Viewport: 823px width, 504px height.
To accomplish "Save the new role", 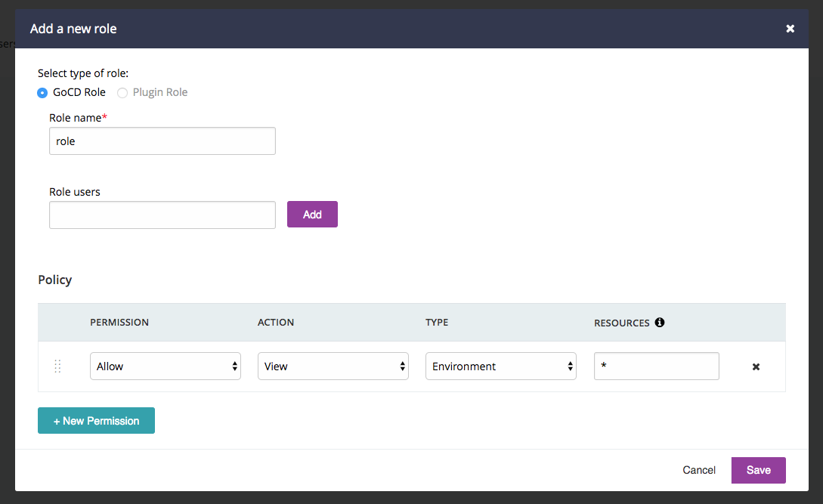I will (x=758, y=470).
